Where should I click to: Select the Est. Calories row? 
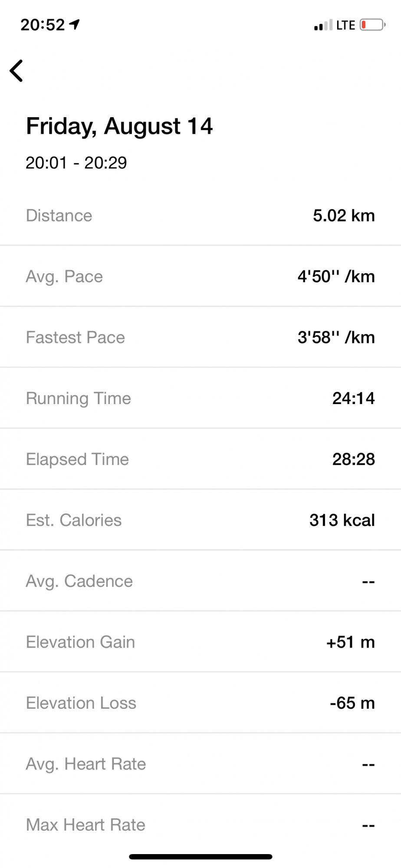click(x=200, y=520)
